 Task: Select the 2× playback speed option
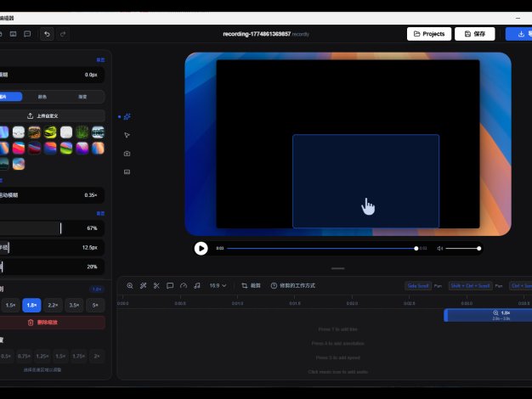click(97, 357)
